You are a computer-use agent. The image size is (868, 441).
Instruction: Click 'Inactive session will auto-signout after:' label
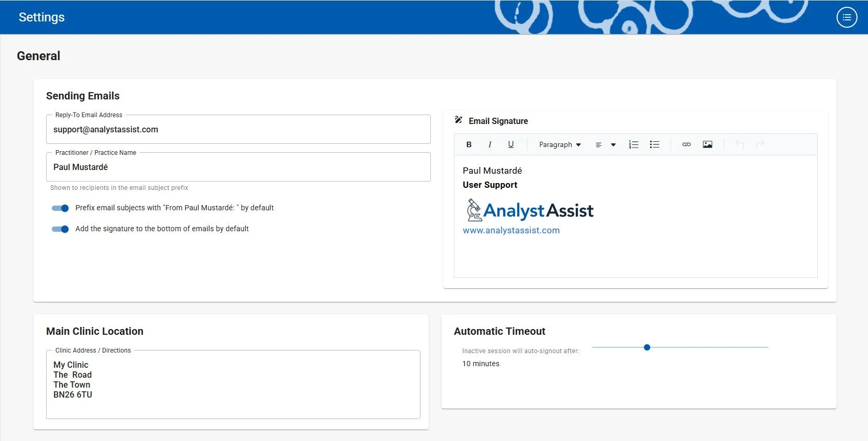(x=521, y=351)
